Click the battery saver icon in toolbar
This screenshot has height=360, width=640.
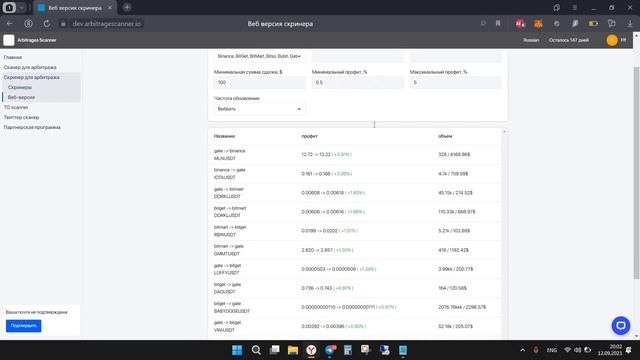(593, 24)
